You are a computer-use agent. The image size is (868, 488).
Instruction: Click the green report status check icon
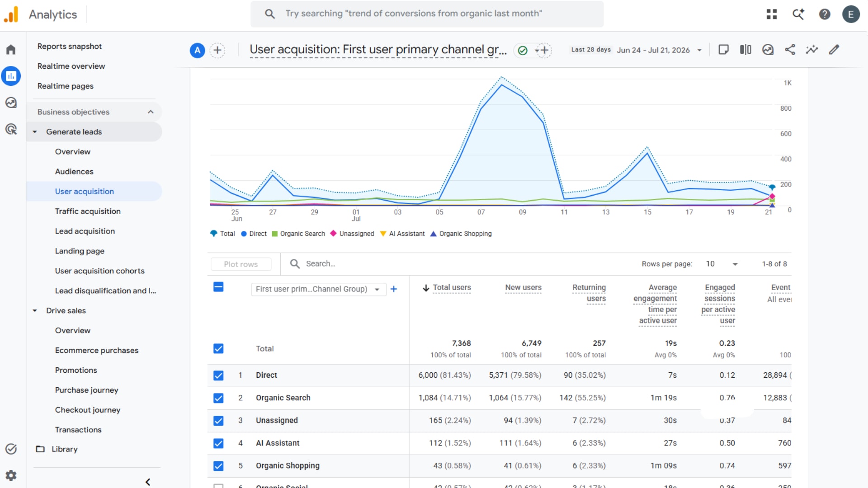(523, 50)
